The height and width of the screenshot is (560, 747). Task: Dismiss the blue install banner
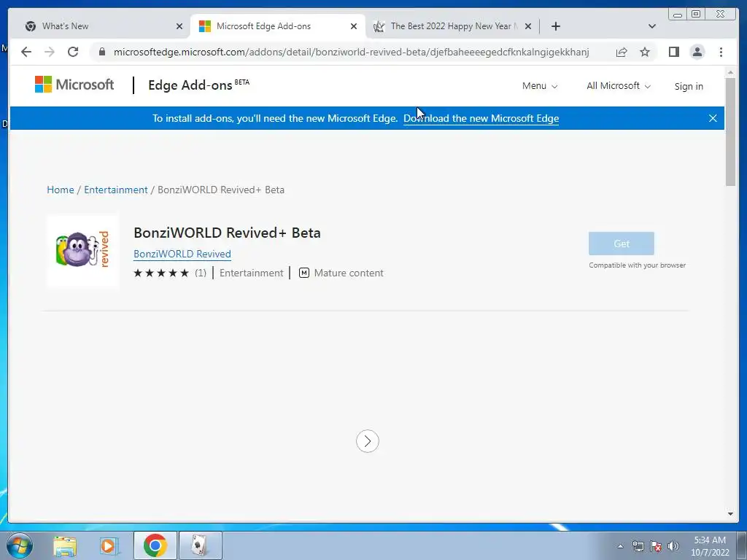click(713, 118)
